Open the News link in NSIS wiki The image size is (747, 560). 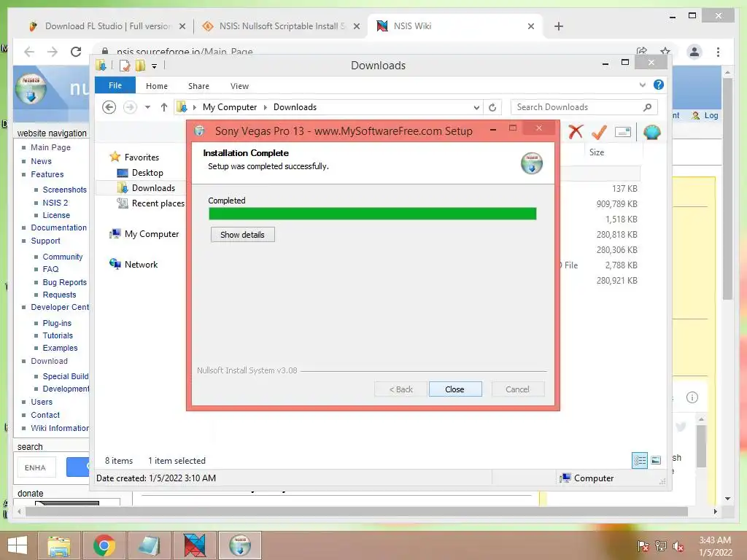tap(41, 161)
